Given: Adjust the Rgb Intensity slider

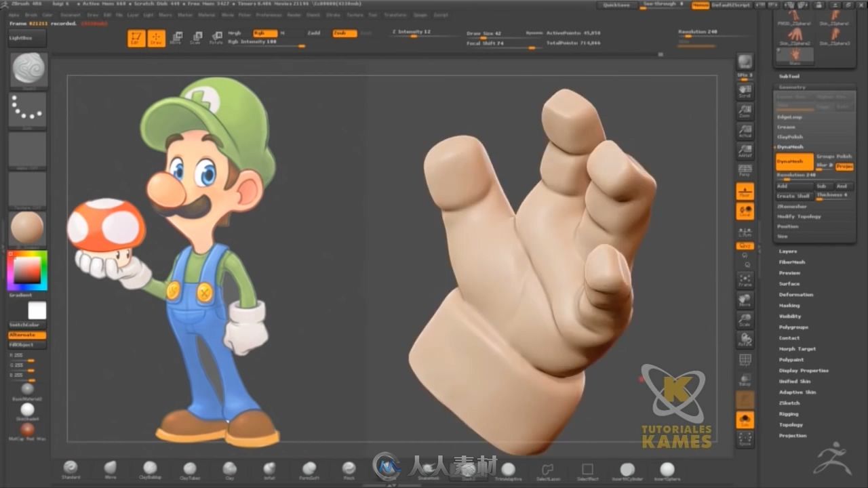Looking at the screenshot, I should pos(266,43).
